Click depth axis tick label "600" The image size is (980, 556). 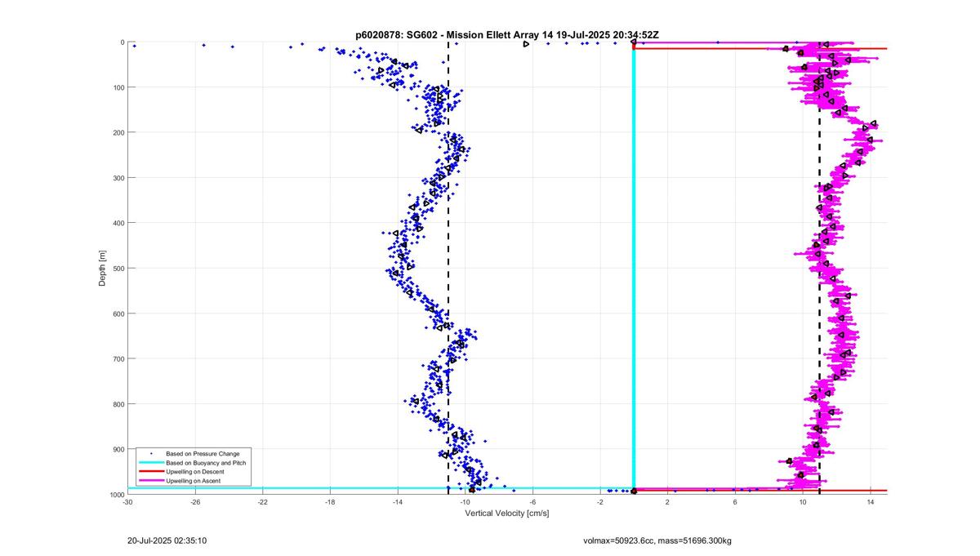(118, 314)
